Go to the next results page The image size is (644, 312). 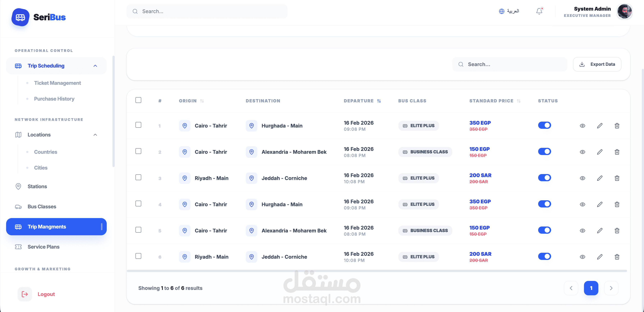click(x=611, y=288)
